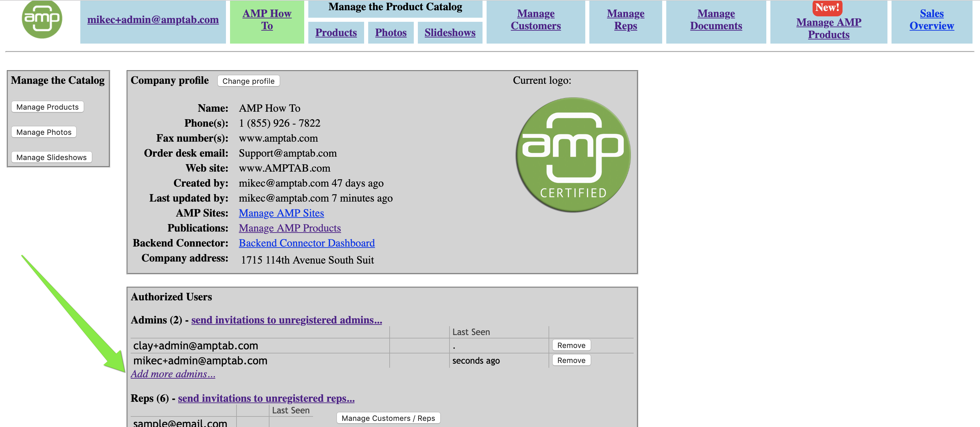Click the fax value www.amptab.com
This screenshot has height=427, width=980.
pyautogui.click(x=278, y=138)
